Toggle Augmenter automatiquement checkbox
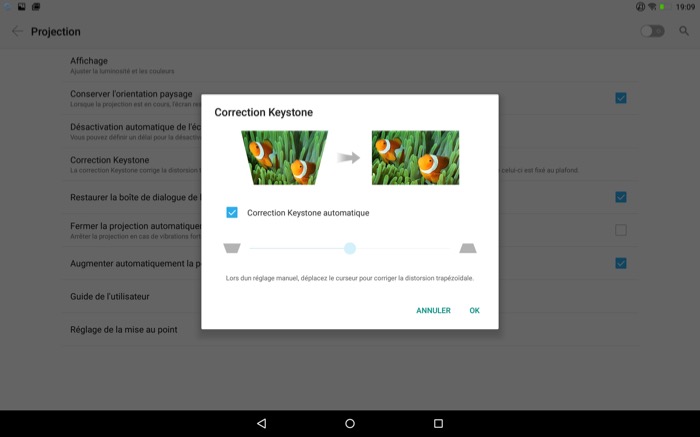This screenshot has width=700, height=437. (x=621, y=263)
